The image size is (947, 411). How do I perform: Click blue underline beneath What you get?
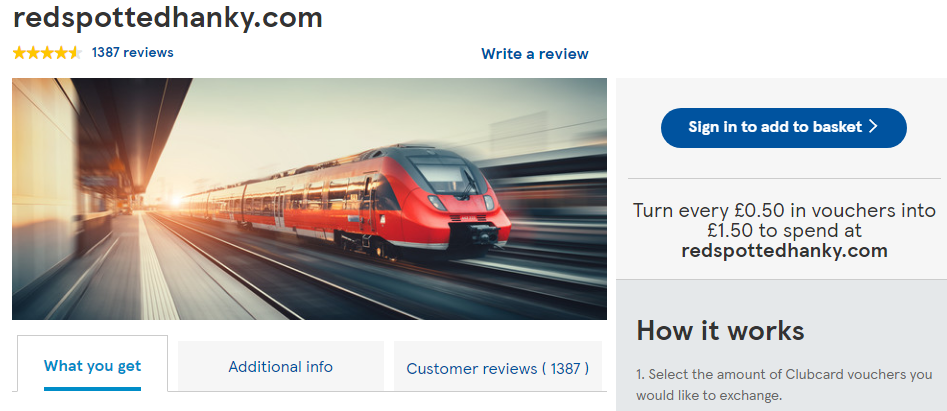coord(92,389)
